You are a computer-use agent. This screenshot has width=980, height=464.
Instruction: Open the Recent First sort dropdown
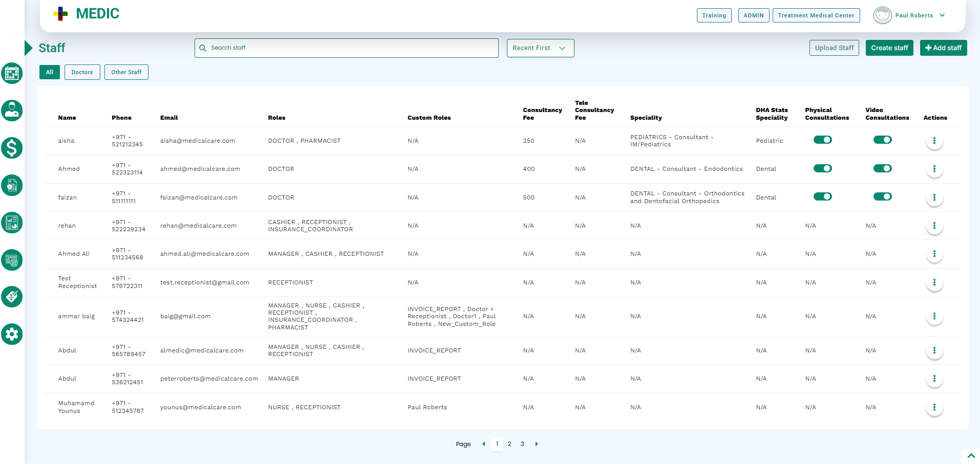click(x=540, y=48)
